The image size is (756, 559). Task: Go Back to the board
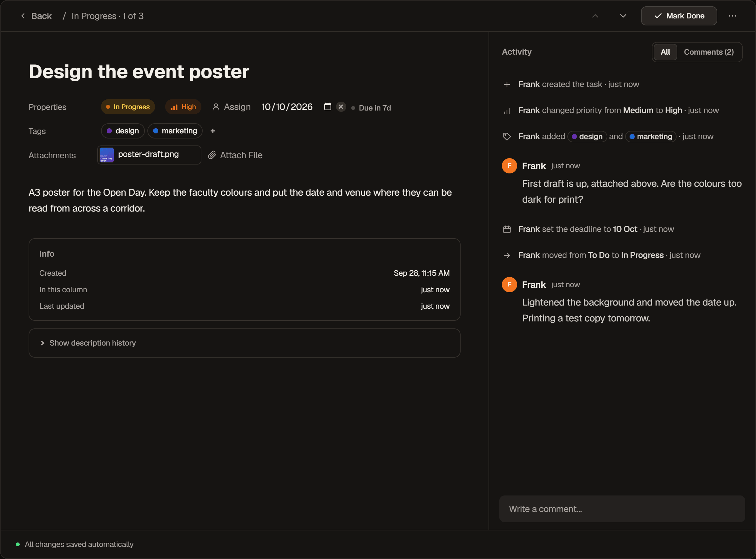click(37, 16)
